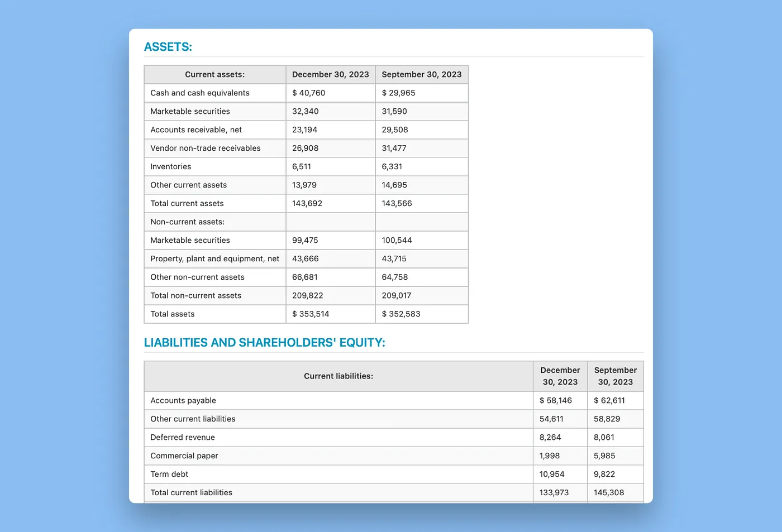Click the 'Total assets' row label
This screenshot has height=532, width=782.
coord(172,314)
